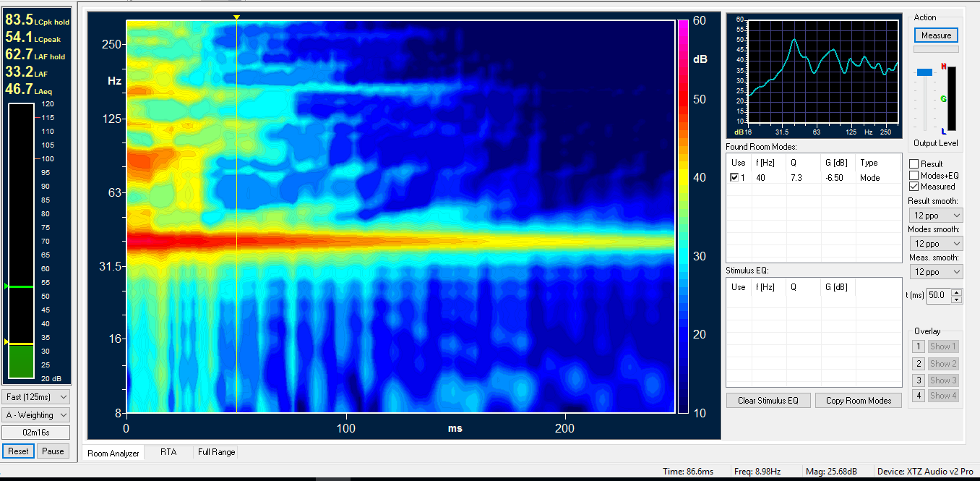The image size is (980, 481).
Task: Click Show 3 overlay button
Action: click(x=943, y=380)
